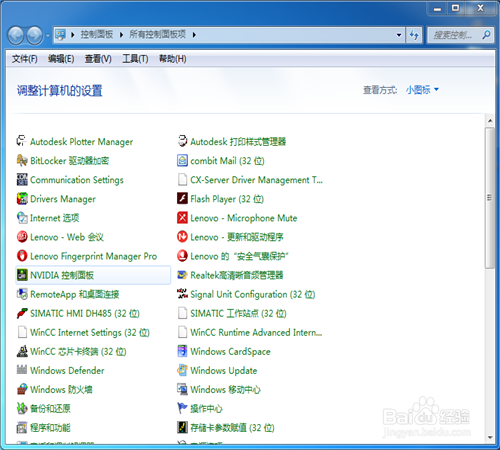Click the NVIDIA 控制面板 icon
500x450 pixels.
[22, 275]
